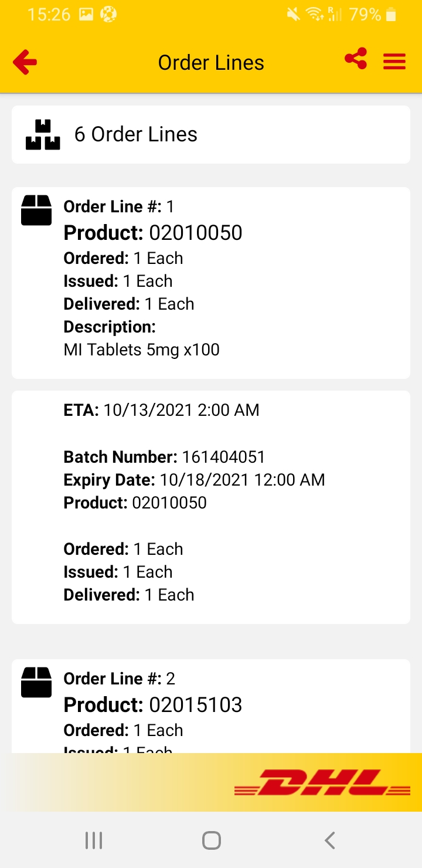This screenshot has height=868, width=422.
Task: Select product number 02015103
Action: point(195,705)
